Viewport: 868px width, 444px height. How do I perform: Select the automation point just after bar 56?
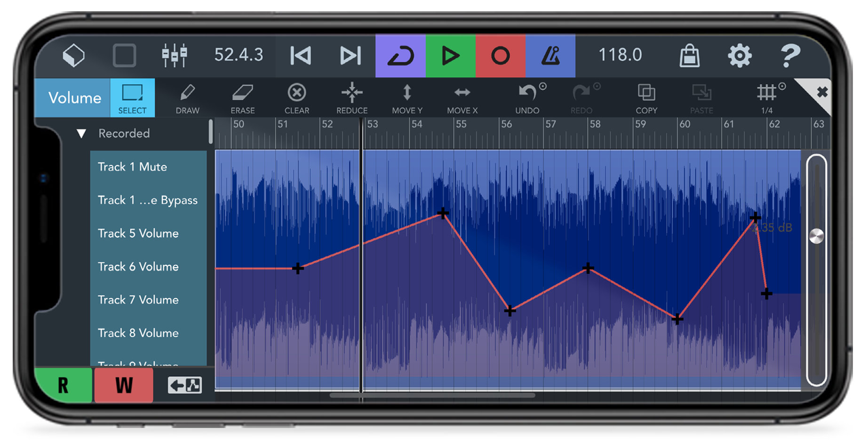click(x=510, y=310)
